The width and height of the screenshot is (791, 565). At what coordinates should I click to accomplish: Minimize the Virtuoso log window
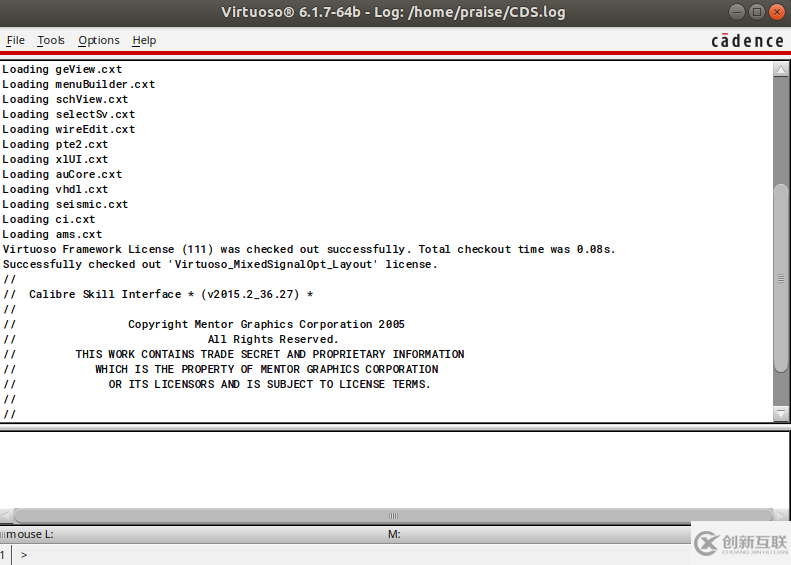pyautogui.click(x=737, y=12)
